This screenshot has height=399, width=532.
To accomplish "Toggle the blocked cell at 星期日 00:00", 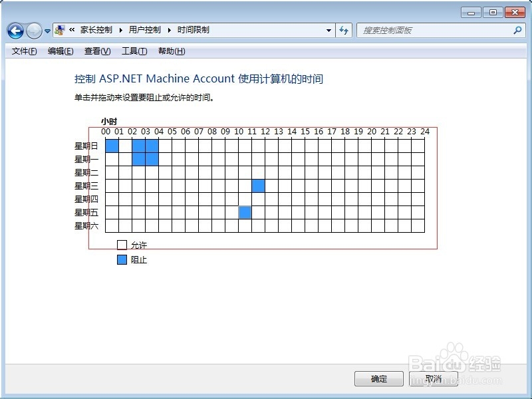I will (x=112, y=146).
